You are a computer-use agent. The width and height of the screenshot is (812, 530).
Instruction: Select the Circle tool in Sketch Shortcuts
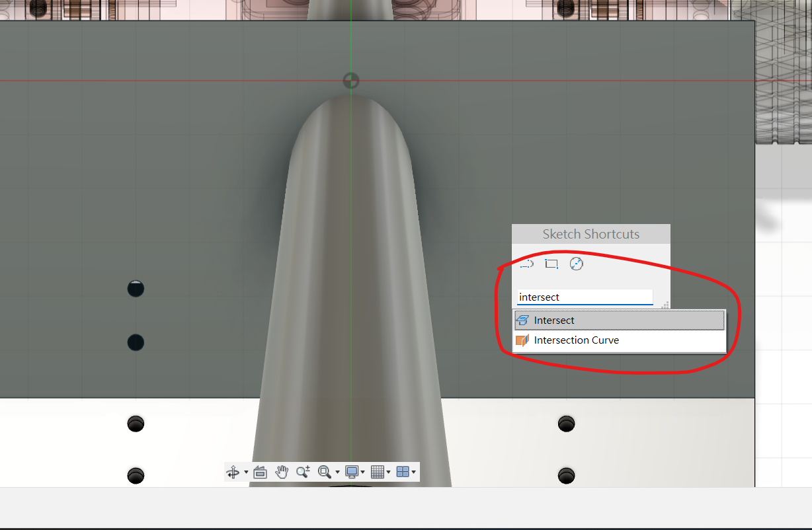click(x=577, y=264)
